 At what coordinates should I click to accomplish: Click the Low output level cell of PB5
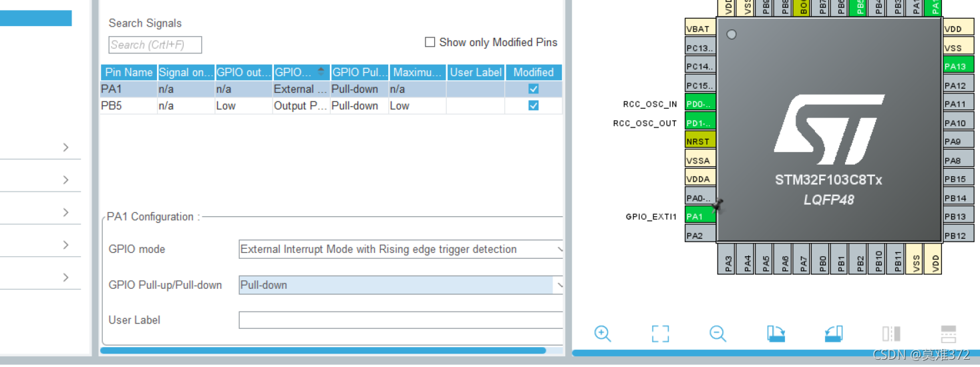pyautogui.click(x=244, y=105)
